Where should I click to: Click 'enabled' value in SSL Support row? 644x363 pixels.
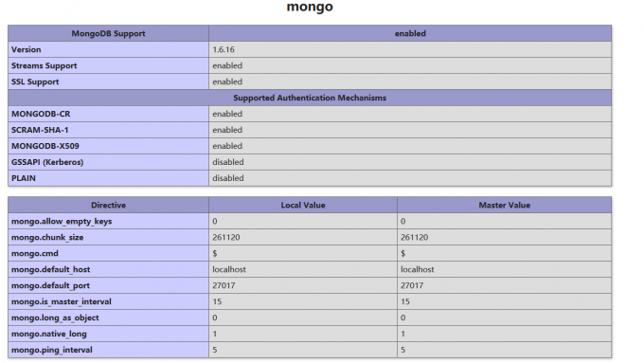pos(227,82)
